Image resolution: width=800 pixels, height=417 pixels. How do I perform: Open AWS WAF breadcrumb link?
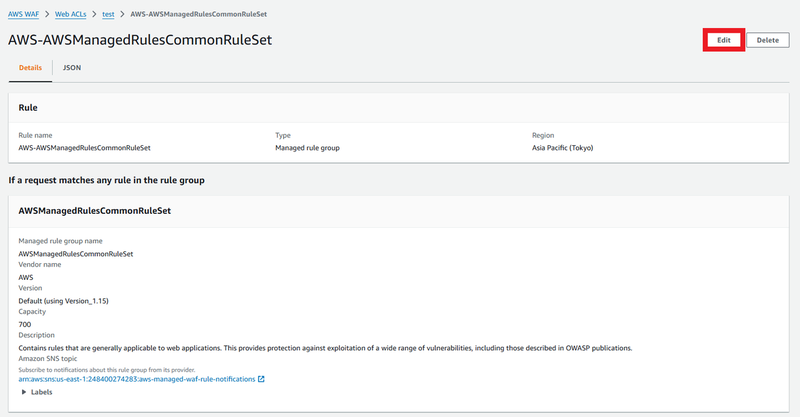coord(23,14)
